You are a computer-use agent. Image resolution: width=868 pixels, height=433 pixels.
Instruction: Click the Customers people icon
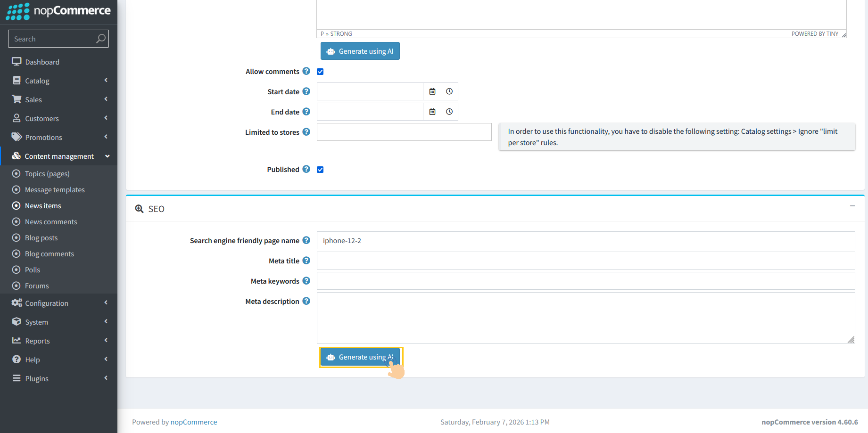tap(17, 118)
